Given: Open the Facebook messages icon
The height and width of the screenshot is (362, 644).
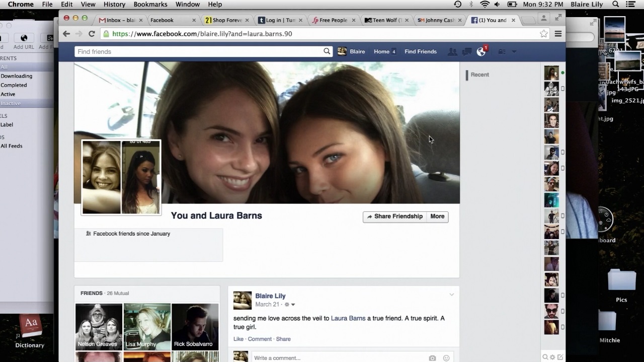Looking at the screenshot, I should (x=467, y=51).
